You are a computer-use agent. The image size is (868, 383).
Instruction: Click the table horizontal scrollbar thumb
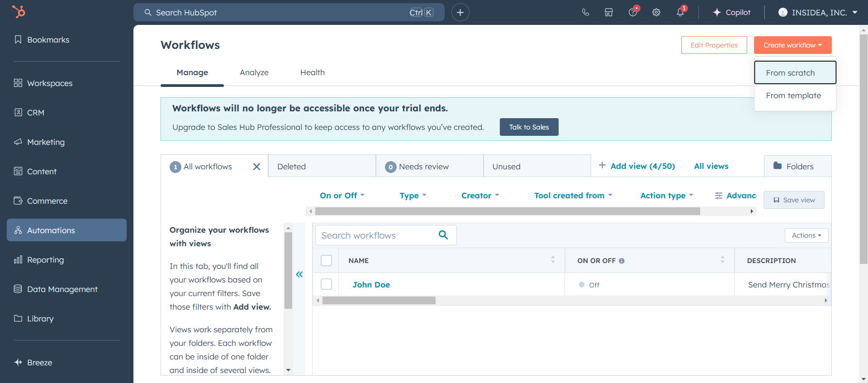pos(379,301)
